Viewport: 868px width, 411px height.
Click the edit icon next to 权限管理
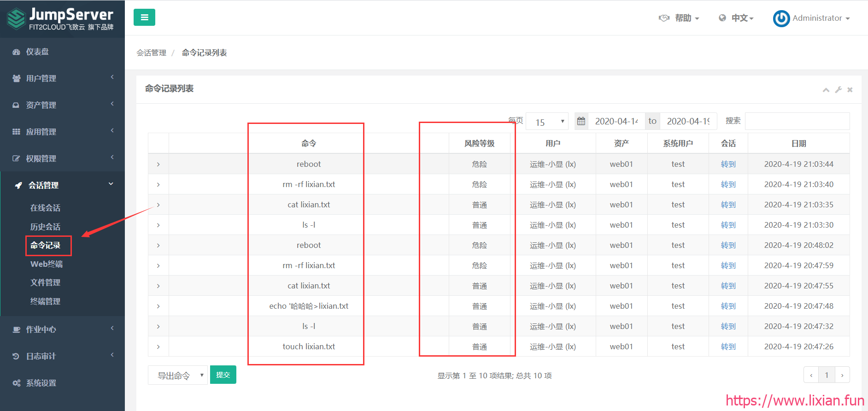16,159
